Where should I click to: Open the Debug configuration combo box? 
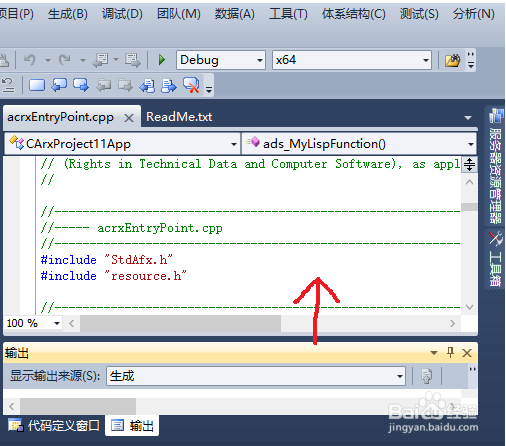tap(221, 60)
